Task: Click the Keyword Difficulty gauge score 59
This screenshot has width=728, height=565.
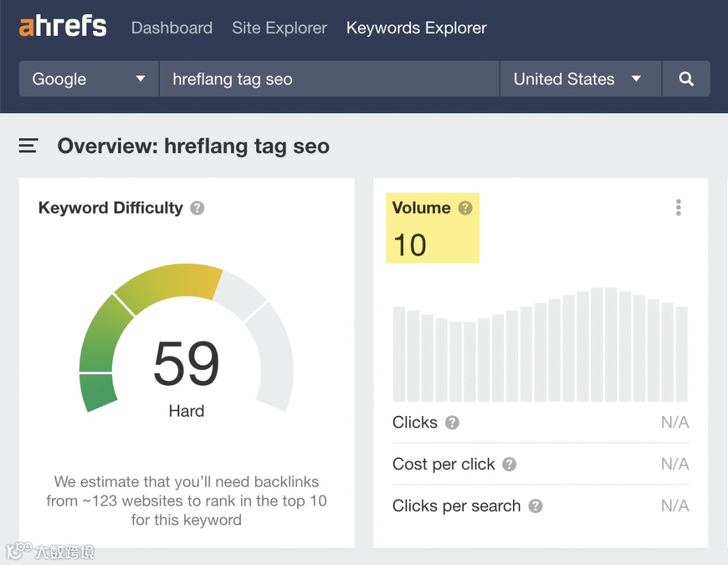Action: coord(187,363)
